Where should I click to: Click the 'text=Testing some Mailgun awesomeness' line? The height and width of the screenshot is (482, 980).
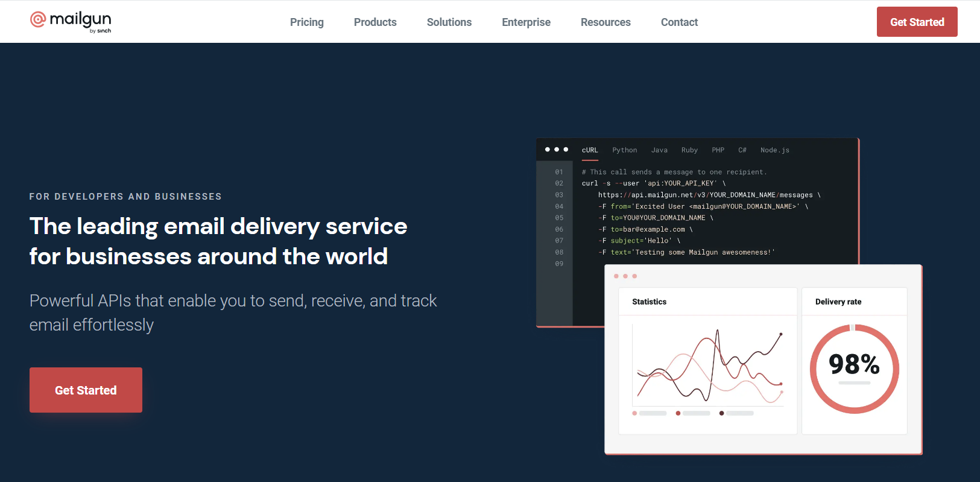tap(686, 252)
